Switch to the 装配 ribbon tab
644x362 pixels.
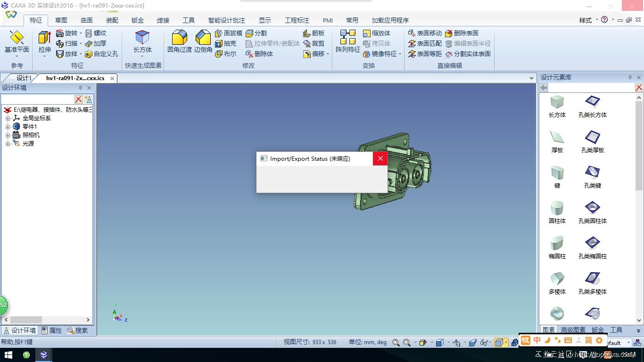click(x=112, y=20)
